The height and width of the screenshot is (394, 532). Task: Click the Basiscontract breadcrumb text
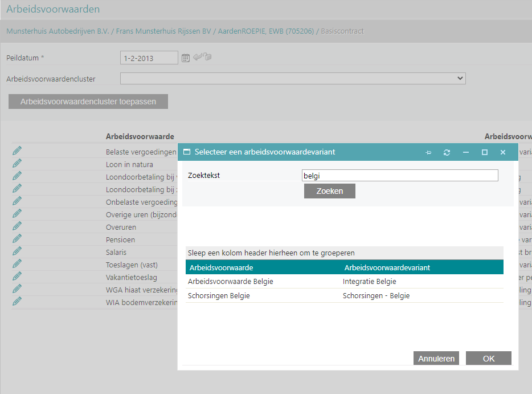point(342,31)
